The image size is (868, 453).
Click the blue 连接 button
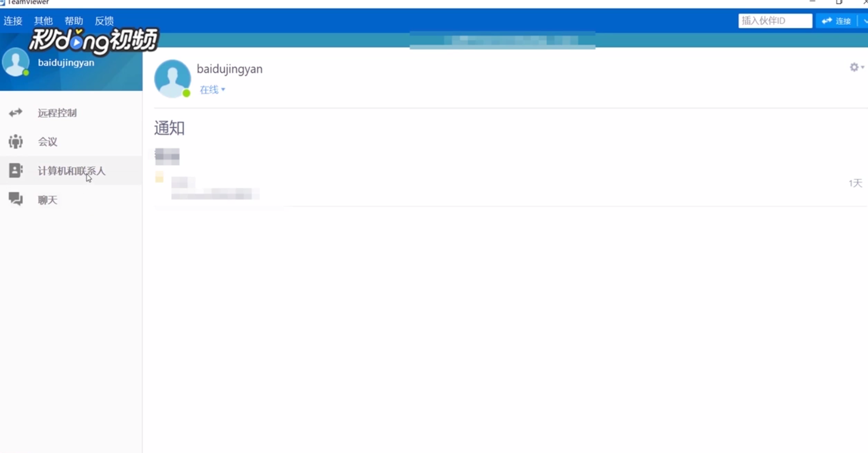(x=836, y=21)
